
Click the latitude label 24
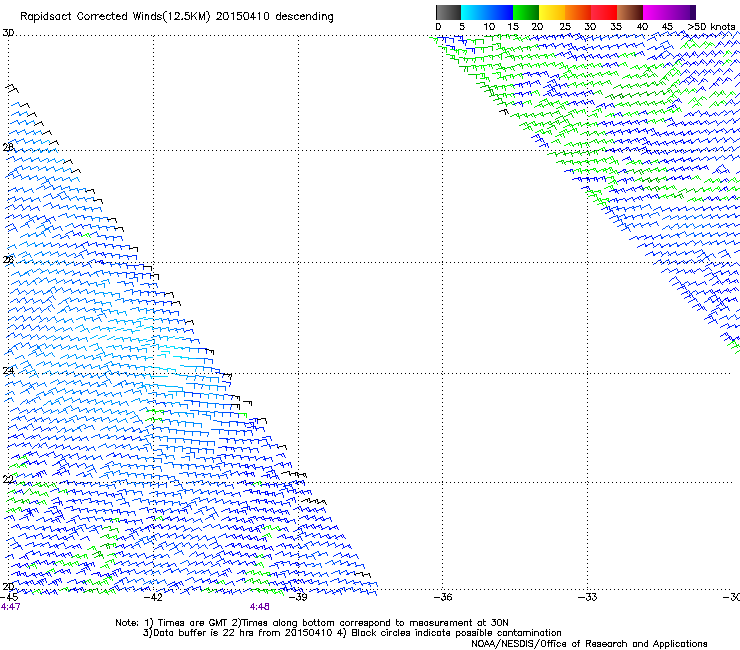[x=8, y=371]
